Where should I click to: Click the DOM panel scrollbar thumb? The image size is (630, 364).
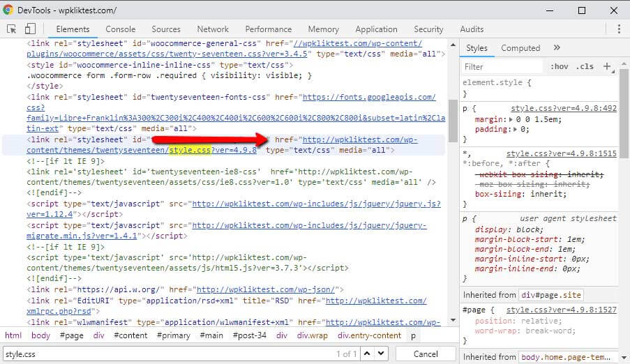click(453, 121)
